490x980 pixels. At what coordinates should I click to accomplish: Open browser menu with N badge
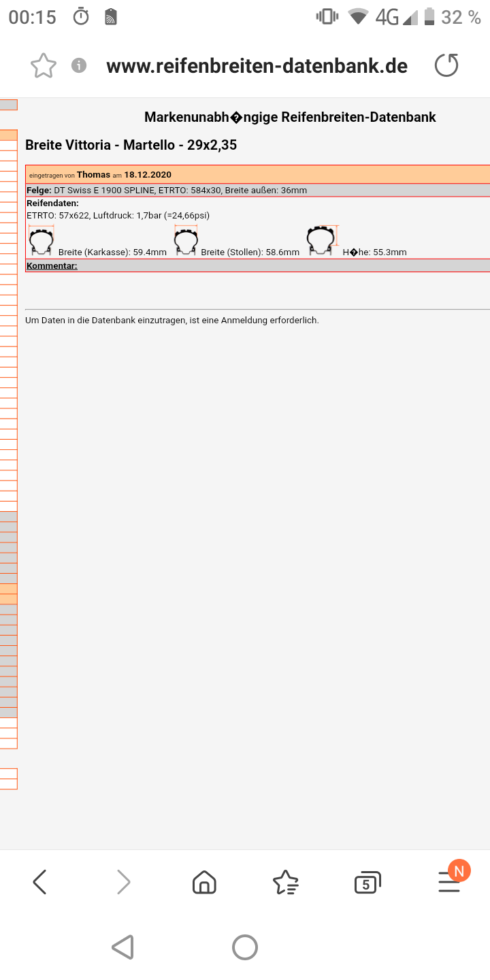click(x=450, y=881)
